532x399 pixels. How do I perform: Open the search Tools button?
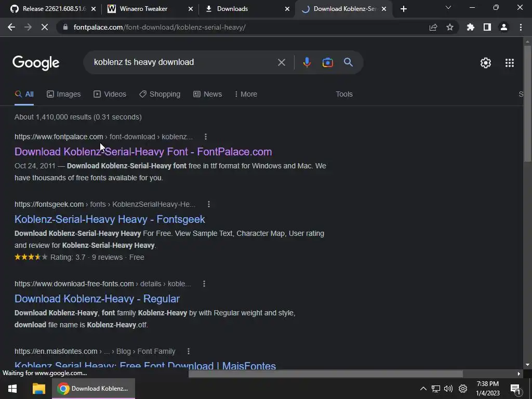coord(344,94)
